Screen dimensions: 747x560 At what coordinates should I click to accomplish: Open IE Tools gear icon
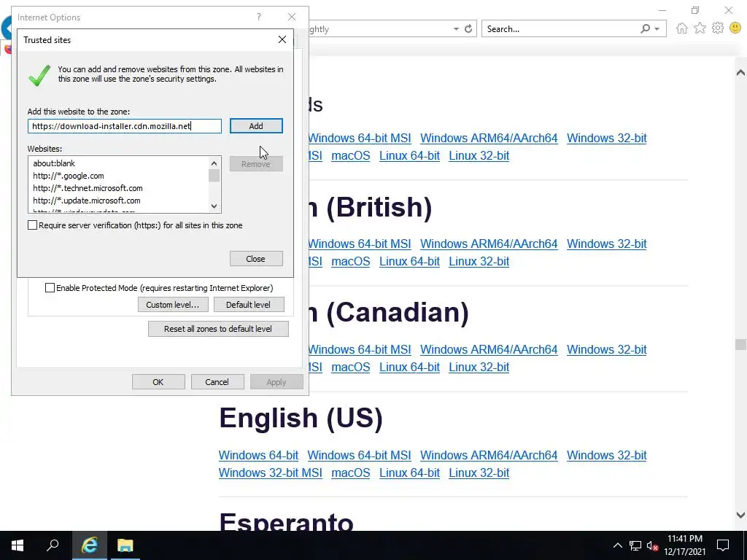click(718, 28)
